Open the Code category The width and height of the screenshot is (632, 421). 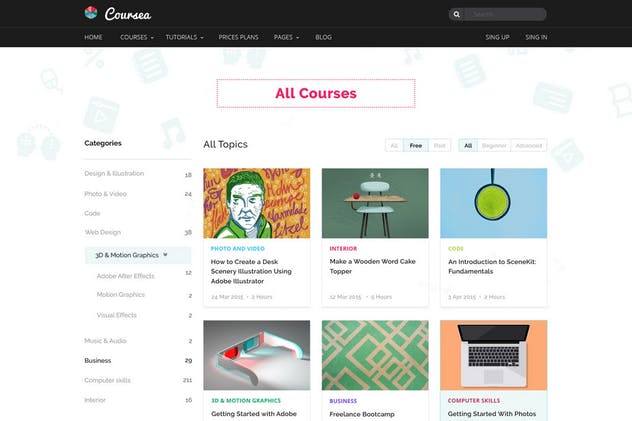pyautogui.click(x=92, y=213)
